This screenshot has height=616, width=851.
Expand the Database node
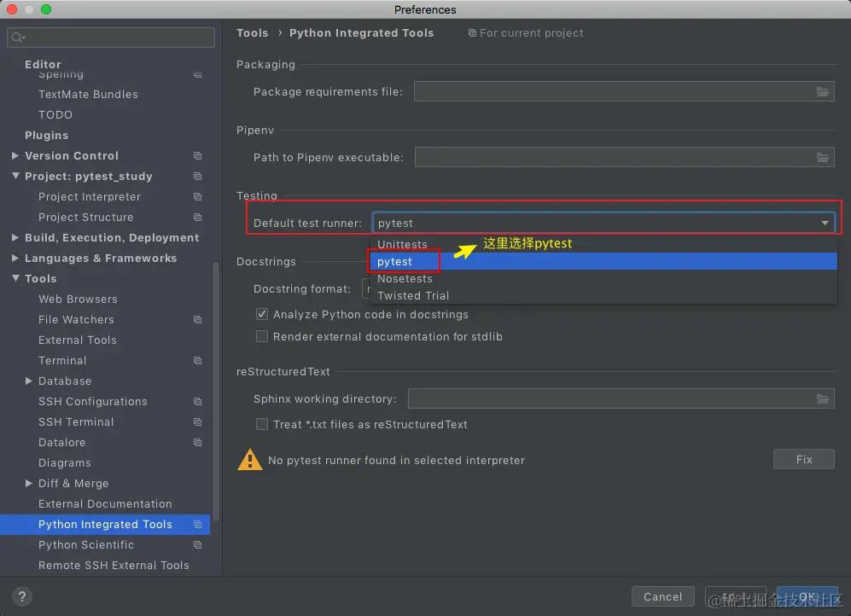(29, 381)
